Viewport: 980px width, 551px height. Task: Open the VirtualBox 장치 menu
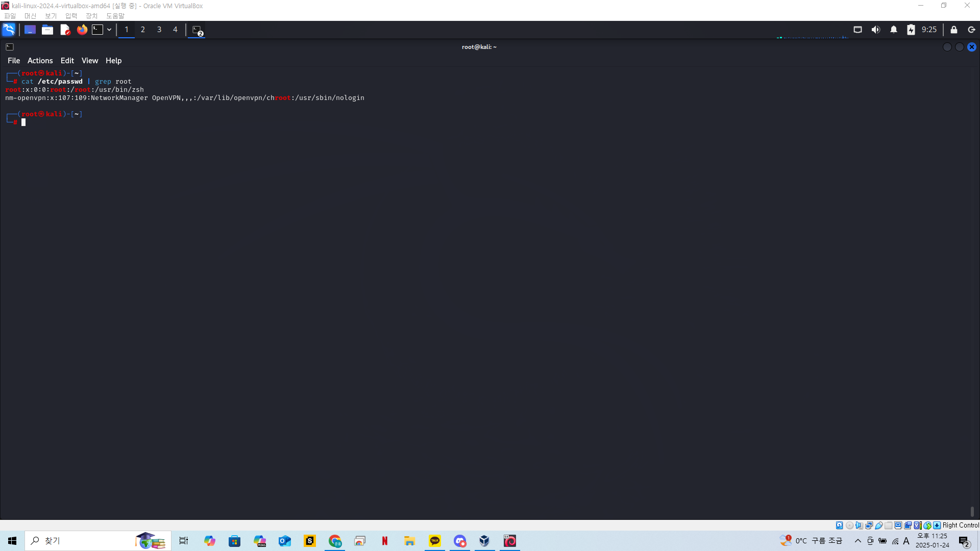91,16
